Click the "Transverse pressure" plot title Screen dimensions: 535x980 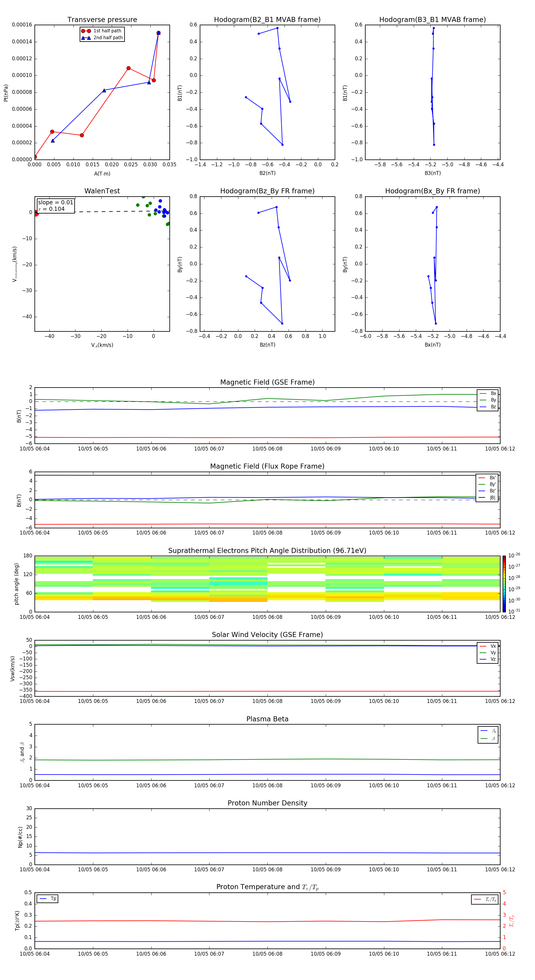102,19
